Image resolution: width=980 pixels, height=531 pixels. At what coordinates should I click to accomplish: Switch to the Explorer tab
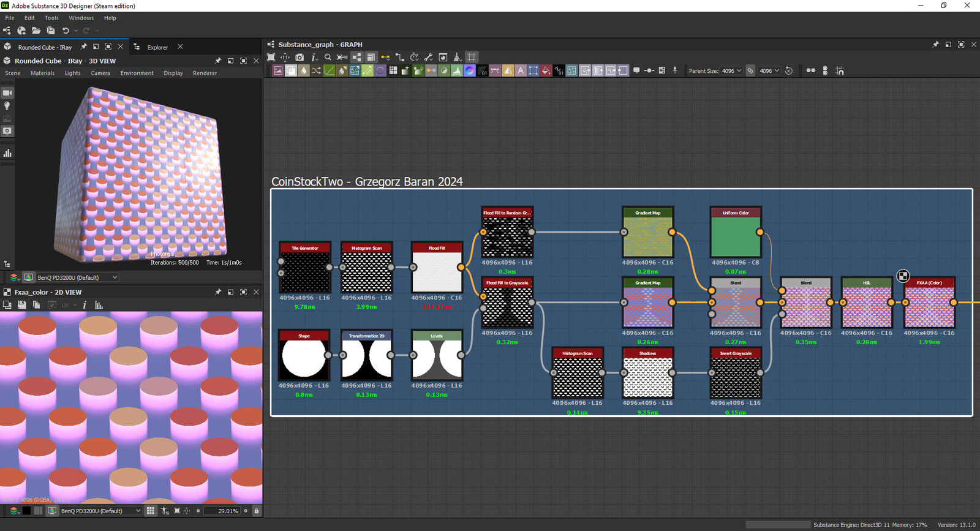157,47
